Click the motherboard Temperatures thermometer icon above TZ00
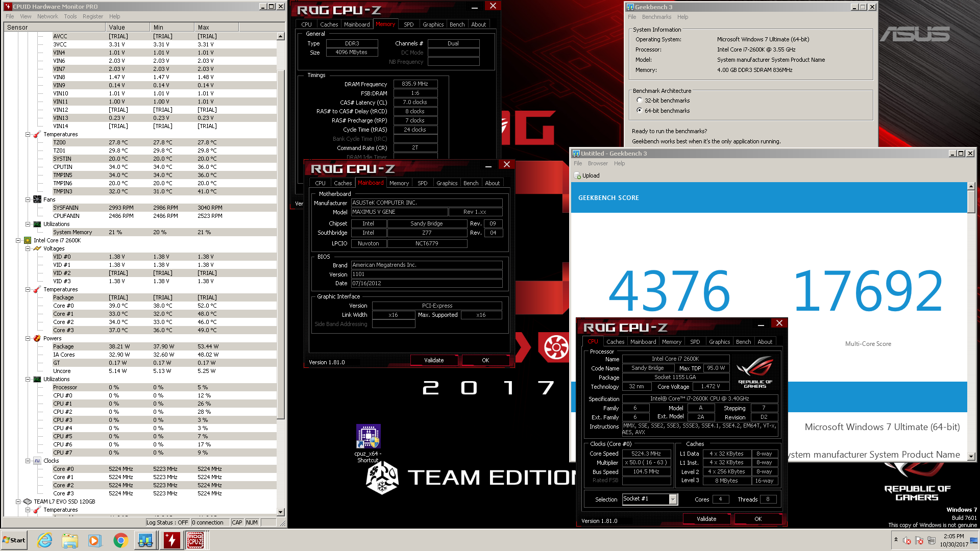 [x=37, y=134]
